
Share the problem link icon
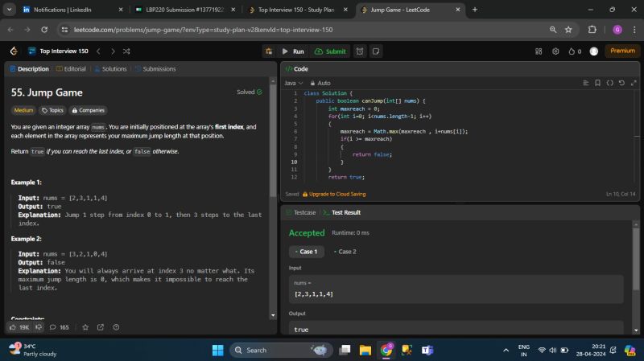(x=101, y=327)
